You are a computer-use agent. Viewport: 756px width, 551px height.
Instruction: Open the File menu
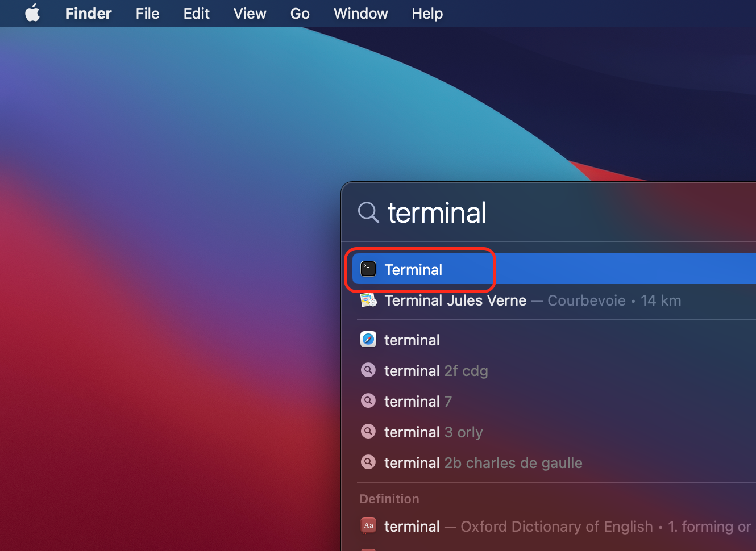147,14
